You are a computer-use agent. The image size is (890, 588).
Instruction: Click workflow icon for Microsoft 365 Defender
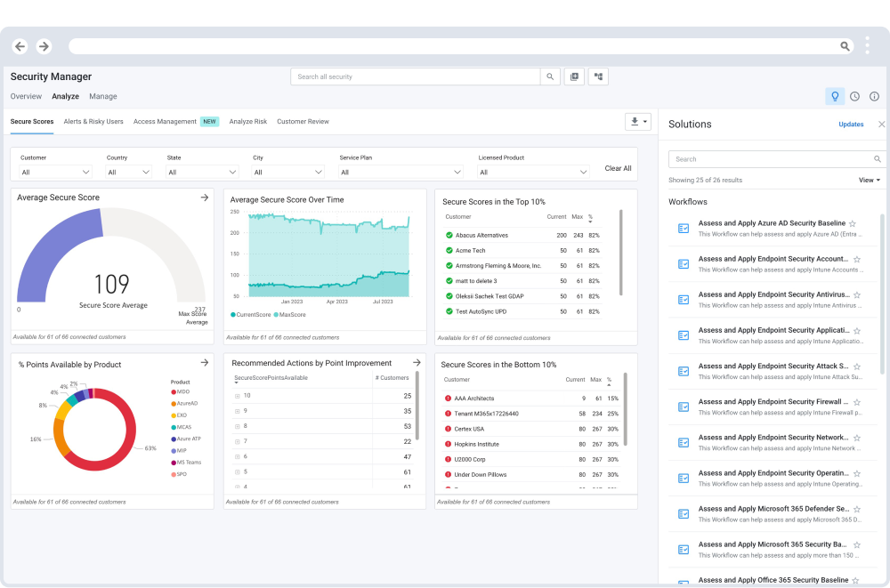pyautogui.click(x=684, y=513)
